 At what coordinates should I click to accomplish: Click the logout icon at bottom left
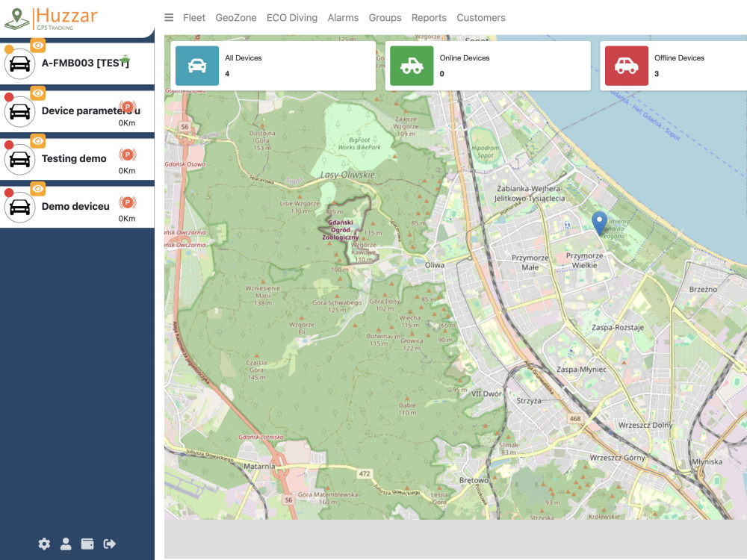pos(109,544)
